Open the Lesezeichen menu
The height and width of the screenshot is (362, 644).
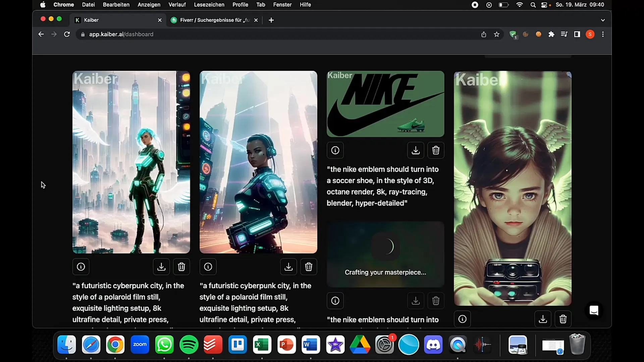click(209, 5)
